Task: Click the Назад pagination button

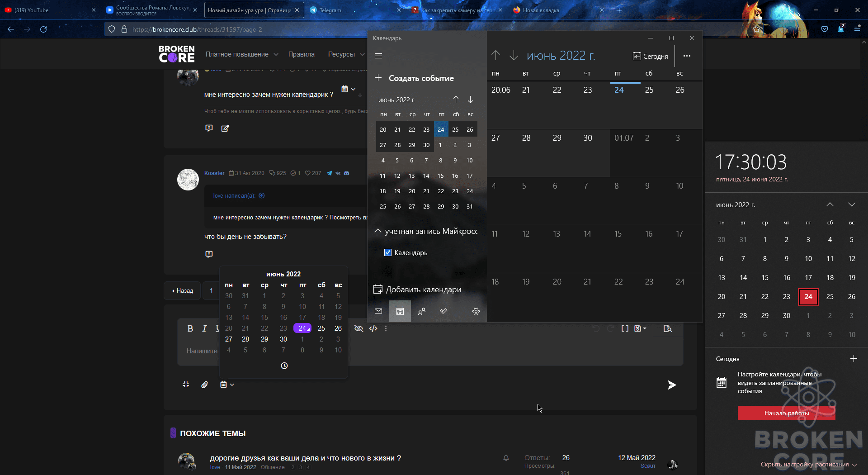Action: [x=183, y=290]
